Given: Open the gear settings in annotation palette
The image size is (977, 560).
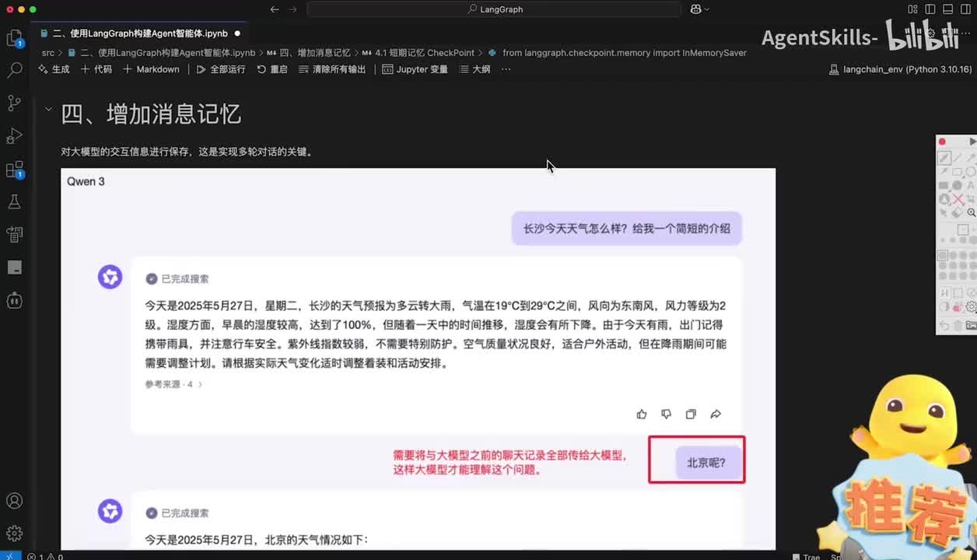Looking at the screenshot, I should click(x=972, y=307).
